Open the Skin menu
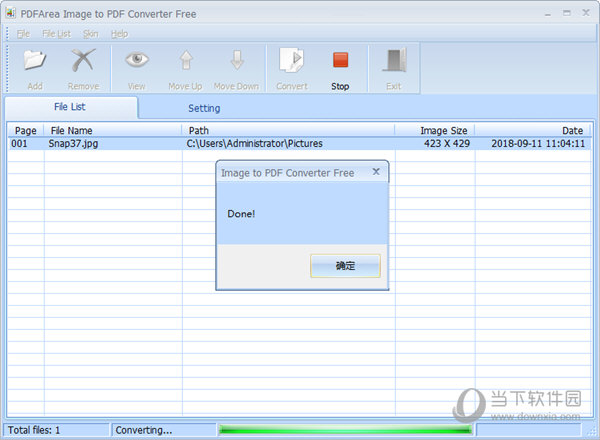This screenshot has height=440, width=600. [91, 34]
